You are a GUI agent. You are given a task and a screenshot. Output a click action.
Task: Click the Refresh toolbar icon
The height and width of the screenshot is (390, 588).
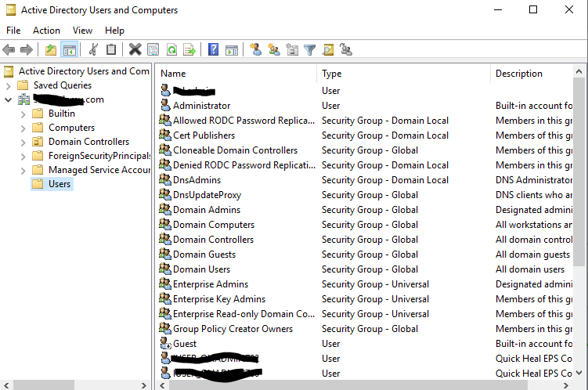point(171,49)
